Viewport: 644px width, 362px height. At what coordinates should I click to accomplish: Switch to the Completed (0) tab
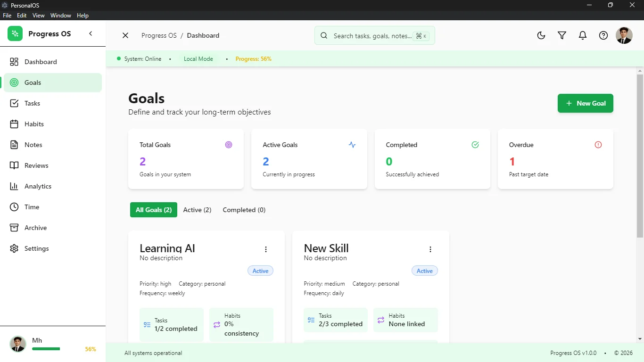point(244,210)
